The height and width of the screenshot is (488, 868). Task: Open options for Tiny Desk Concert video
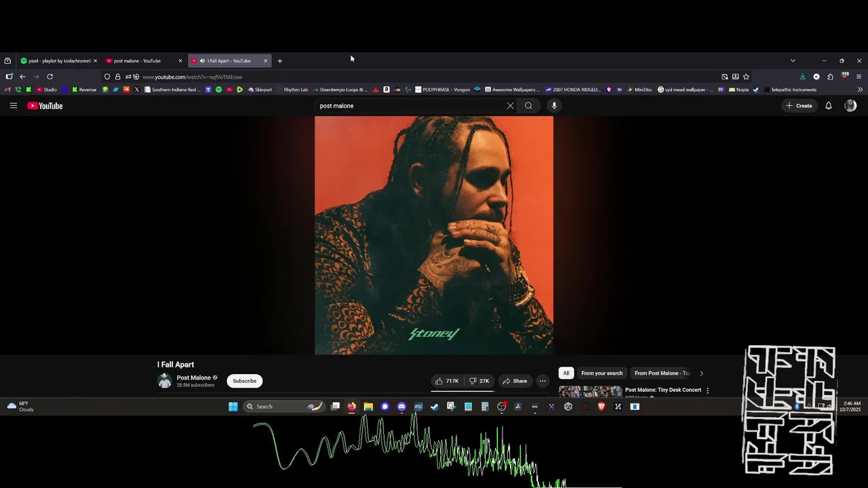(707, 390)
